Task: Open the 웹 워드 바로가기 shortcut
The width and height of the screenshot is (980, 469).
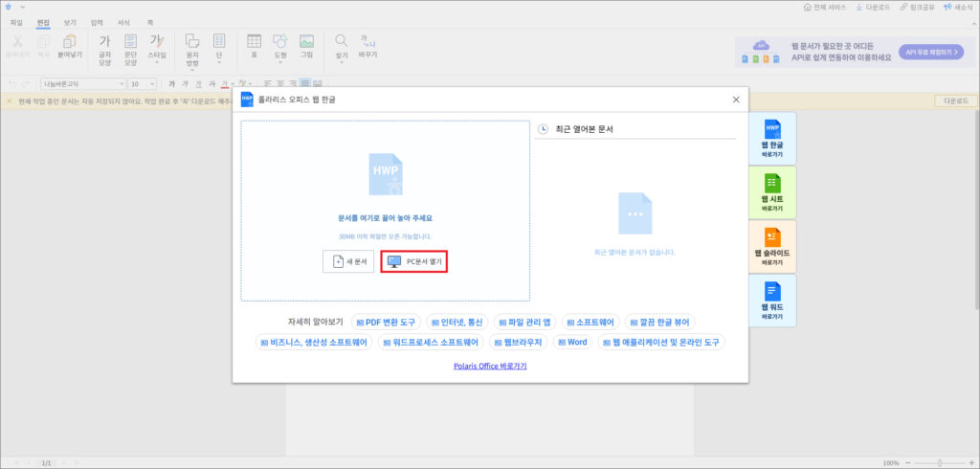Action: (x=772, y=301)
